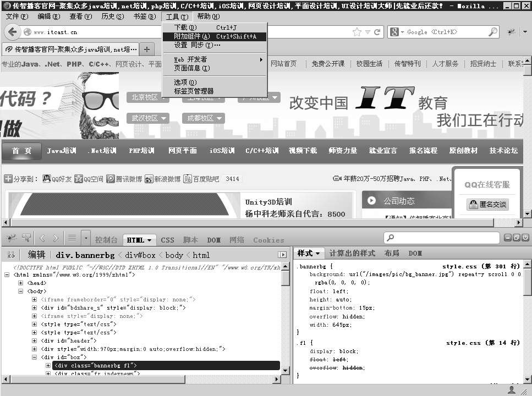Viewport: 532px width, 396px height.
Task: Click the Google search engine icon
Action: coord(394,32)
